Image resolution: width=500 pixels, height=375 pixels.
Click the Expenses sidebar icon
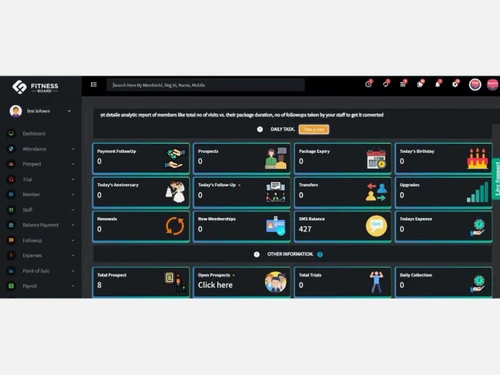coord(11,255)
